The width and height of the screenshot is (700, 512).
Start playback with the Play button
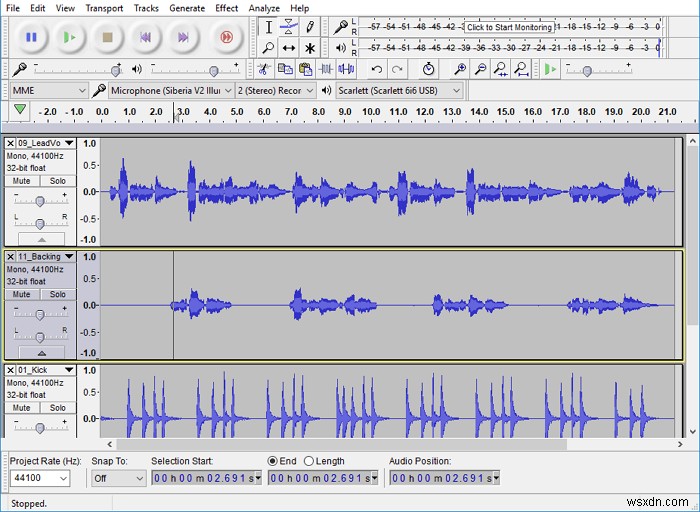(x=69, y=37)
